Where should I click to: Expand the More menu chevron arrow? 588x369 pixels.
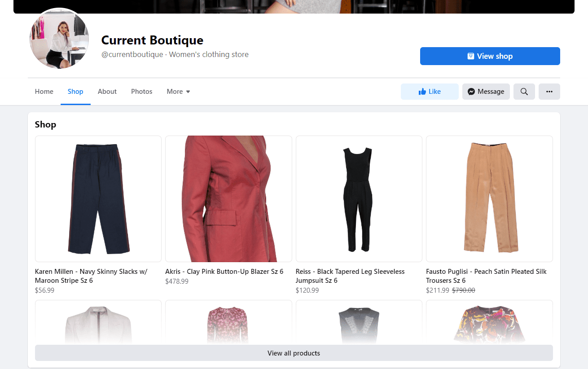[x=189, y=92]
